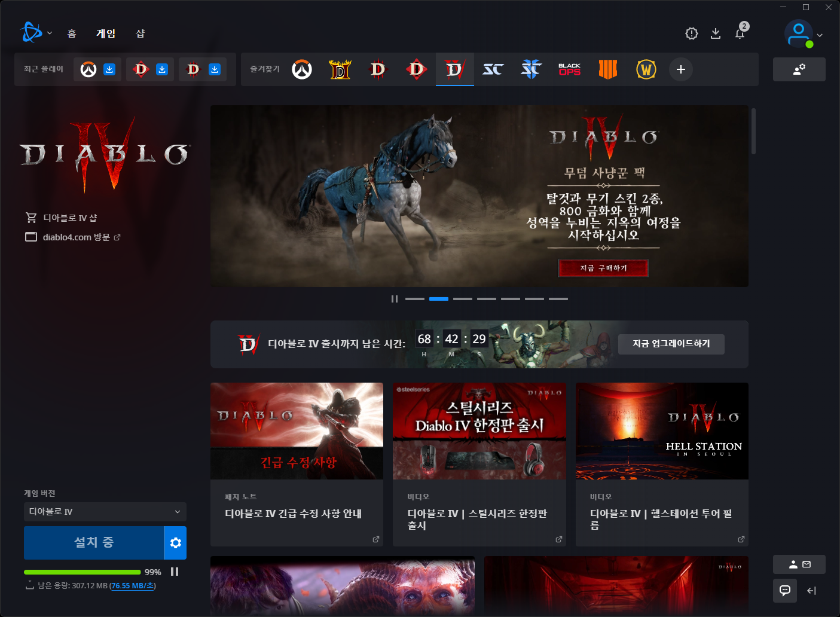This screenshot has width=840, height=617.
Task: Open the 게임 버전 dropdown
Action: [x=105, y=512]
